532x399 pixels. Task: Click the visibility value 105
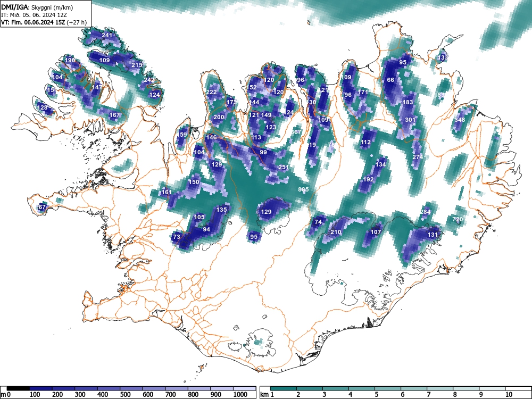coord(199,217)
